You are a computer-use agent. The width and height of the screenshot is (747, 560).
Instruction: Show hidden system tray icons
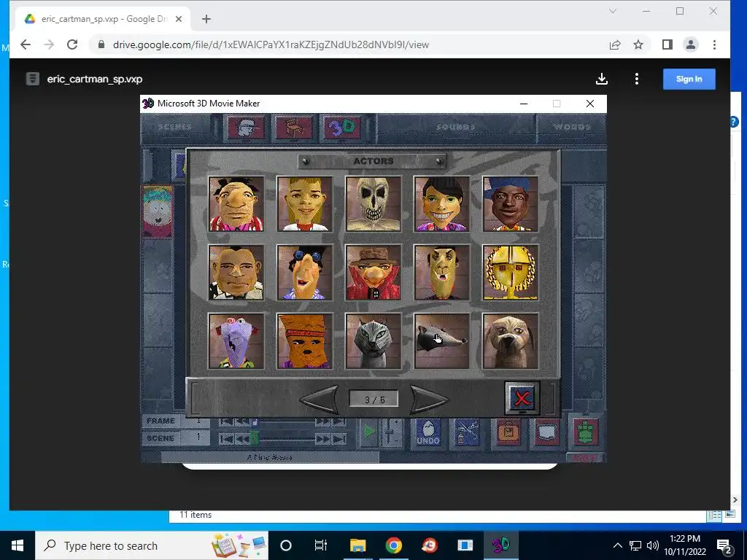[x=617, y=545]
